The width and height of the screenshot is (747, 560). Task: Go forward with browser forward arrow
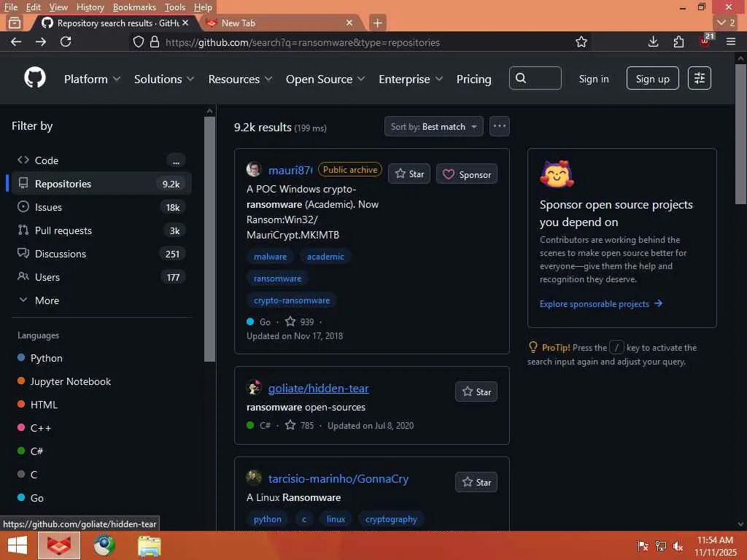tap(41, 42)
